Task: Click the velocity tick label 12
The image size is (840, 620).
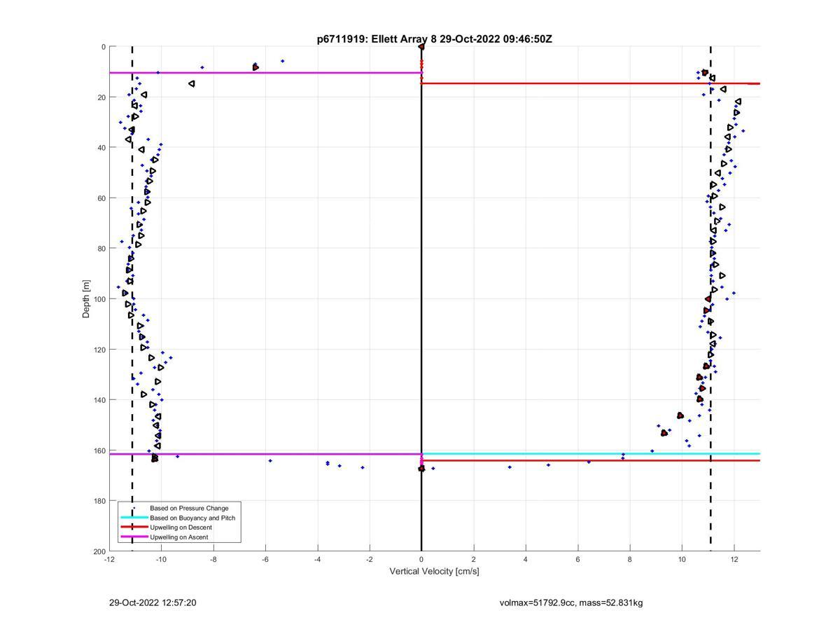Action: pyautogui.click(x=734, y=560)
